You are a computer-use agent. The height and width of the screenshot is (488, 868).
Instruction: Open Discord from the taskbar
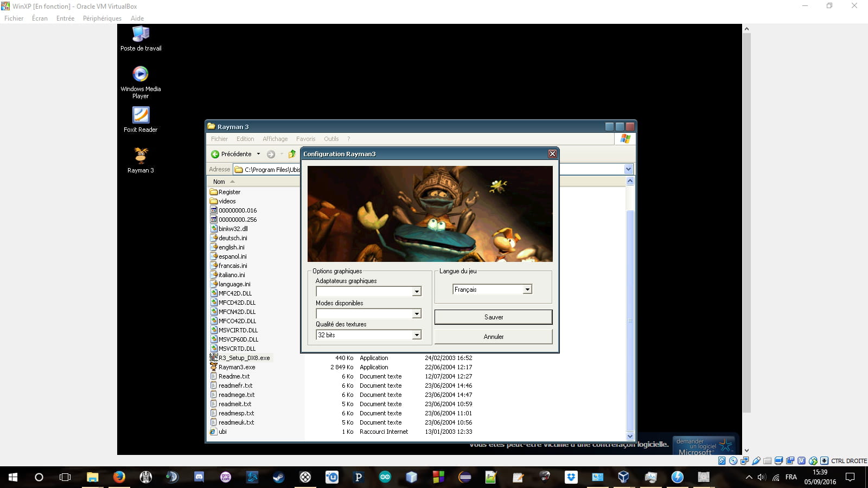(x=199, y=477)
